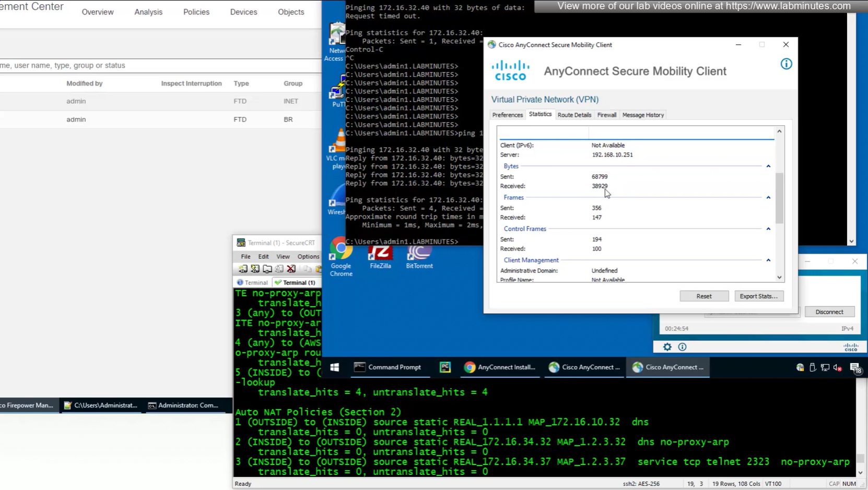Click the SecureCRT disconnect toolbar icon
Image resolution: width=868 pixels, height=490 pixels.
coord(291,269)
